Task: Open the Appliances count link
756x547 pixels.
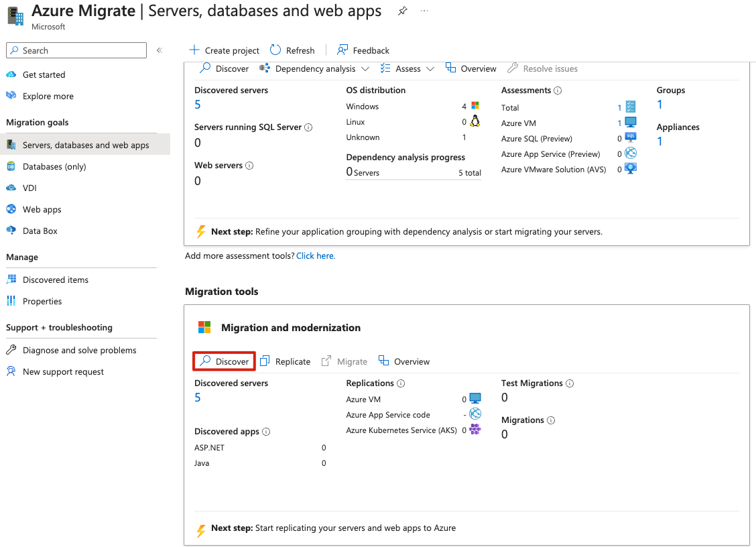Action: [x=659, y=141]
